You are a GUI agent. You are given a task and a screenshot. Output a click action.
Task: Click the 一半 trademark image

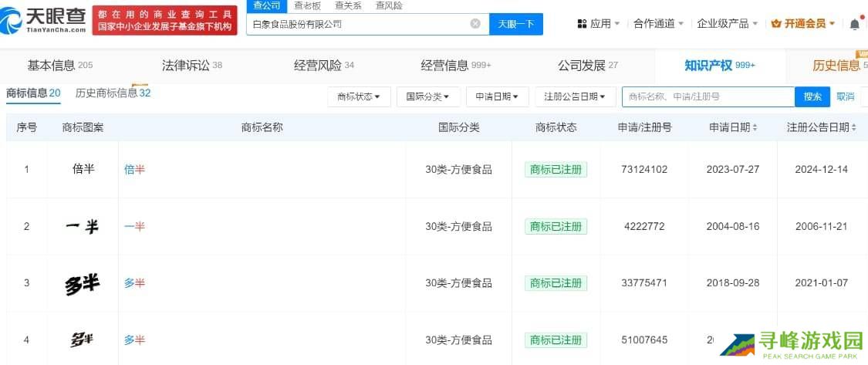tap(82, 226)
